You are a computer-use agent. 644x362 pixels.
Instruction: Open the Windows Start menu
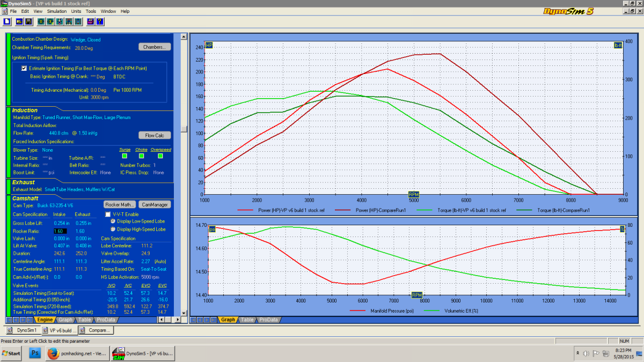(x=12, y=353)
